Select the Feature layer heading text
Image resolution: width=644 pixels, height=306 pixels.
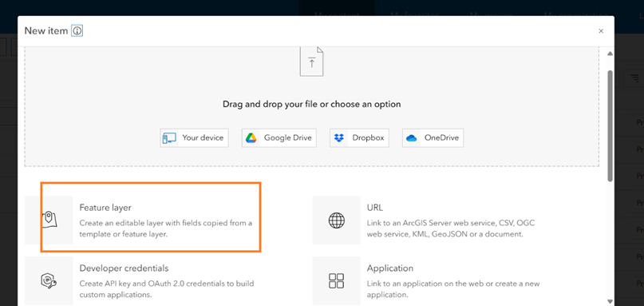(105, 208)
